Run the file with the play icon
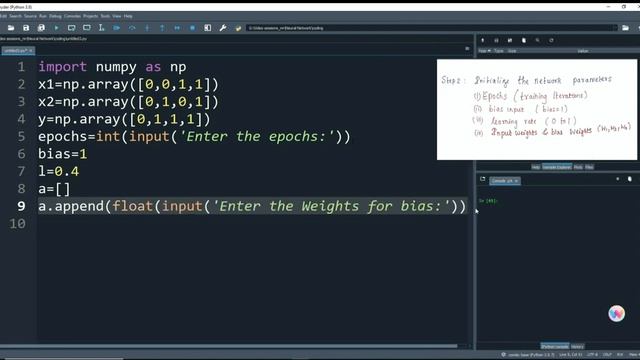 click(x=56, y=28)
